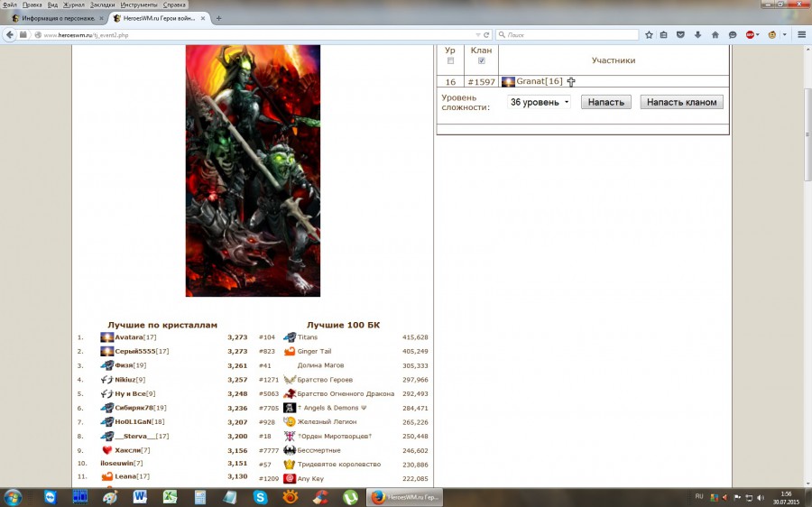
Task: Open the Leana[17] player link
Action: (x=132, y=476)
